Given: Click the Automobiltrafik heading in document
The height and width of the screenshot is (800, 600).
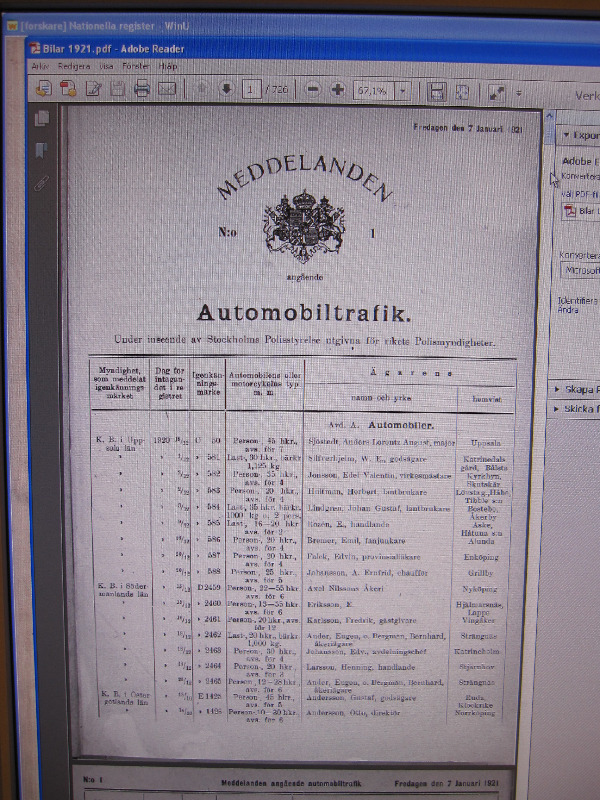Looking at the screenshot, I should [304, 313].
